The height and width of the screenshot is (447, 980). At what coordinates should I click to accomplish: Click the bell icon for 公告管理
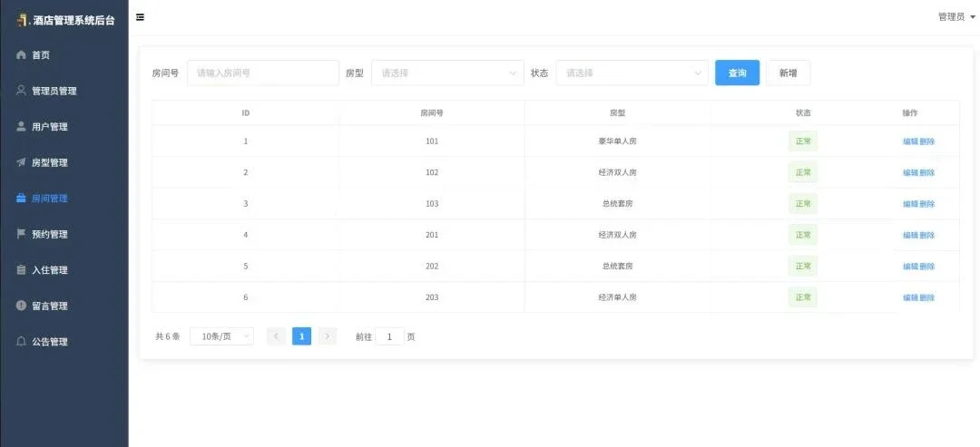21,342
